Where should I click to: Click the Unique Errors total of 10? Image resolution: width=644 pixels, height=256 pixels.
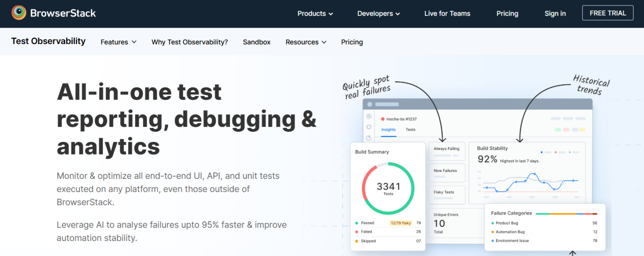[439, 224]
